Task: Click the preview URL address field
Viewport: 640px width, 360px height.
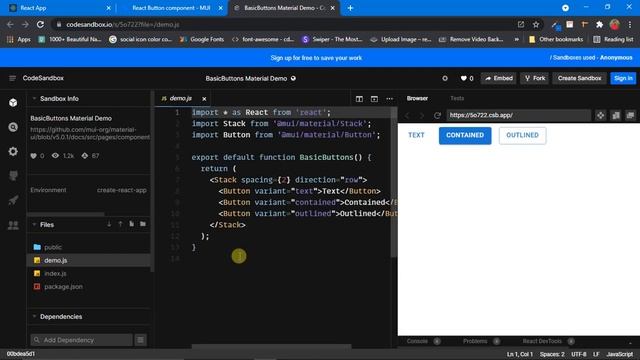Action: (518, 116)
